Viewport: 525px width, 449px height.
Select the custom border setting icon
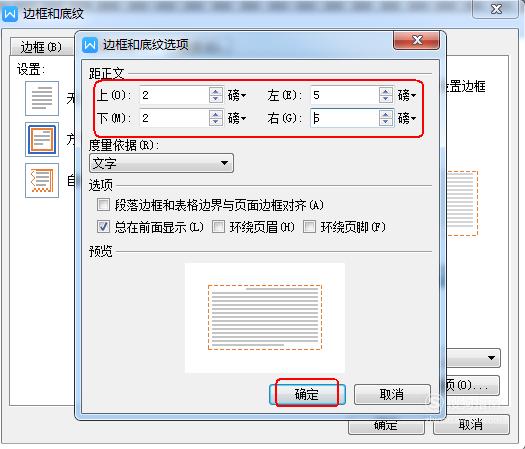tap(42, 180)
